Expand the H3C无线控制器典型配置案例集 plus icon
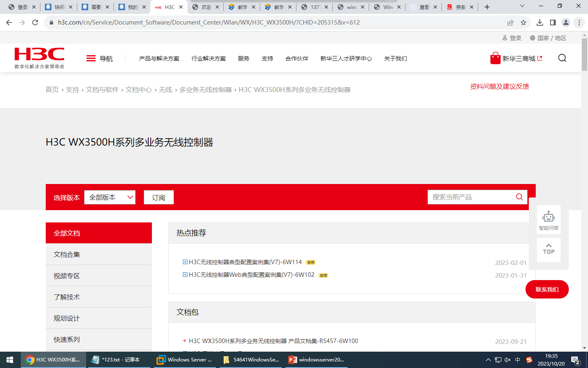The height and width of the screenshot is (368, 588). (x=185, y=262)
